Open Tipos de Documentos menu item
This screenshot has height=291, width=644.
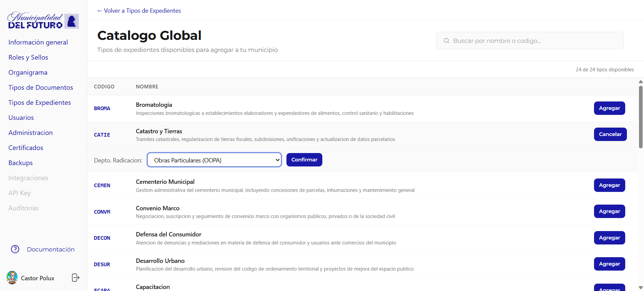[x=41, y=87]
